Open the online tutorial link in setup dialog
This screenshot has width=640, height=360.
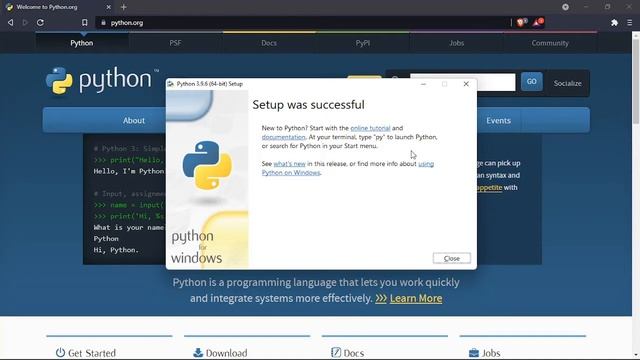point(370,128)
